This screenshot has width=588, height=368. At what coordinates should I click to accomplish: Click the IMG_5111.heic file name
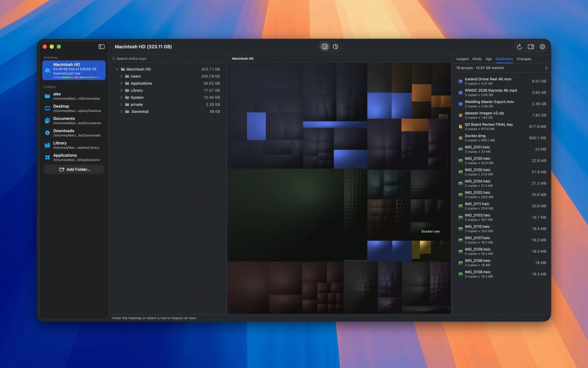[x=477, y=204]
